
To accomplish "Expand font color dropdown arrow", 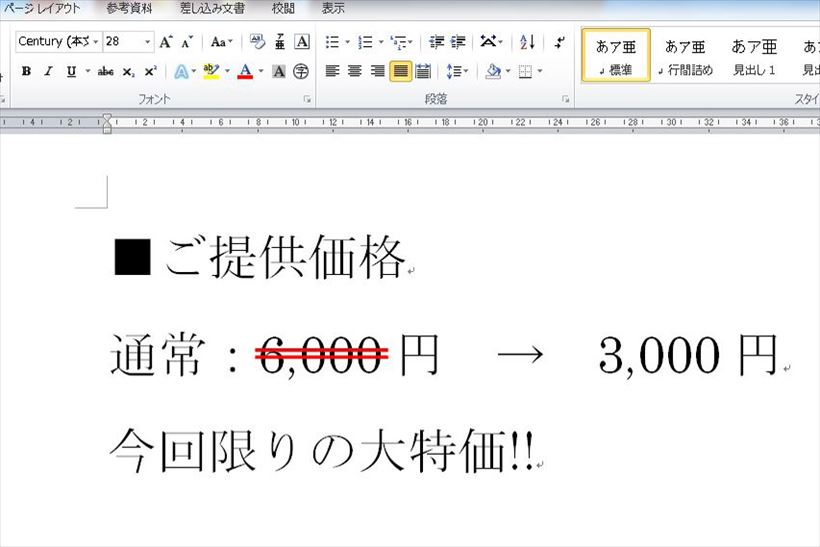I will [261, 71].
